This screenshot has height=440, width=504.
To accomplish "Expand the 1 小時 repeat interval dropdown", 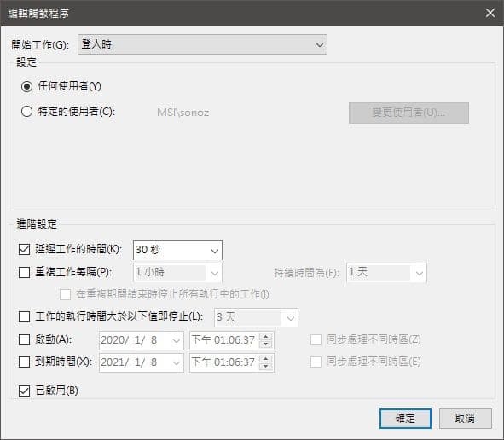I will click(177, 273).
